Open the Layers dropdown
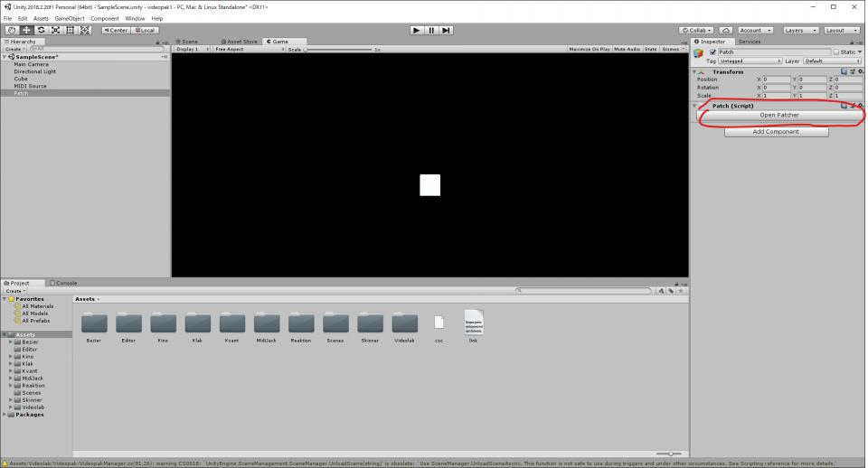 (x=800, y=30)
